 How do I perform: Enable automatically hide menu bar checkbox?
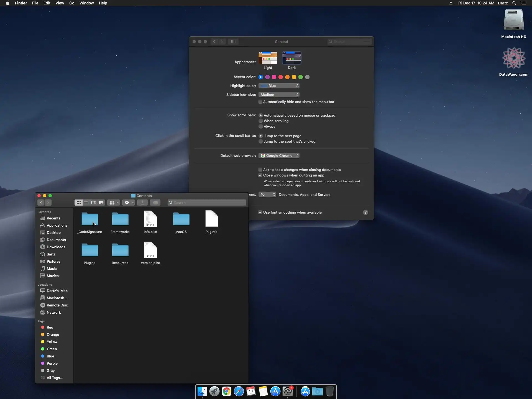260,102
